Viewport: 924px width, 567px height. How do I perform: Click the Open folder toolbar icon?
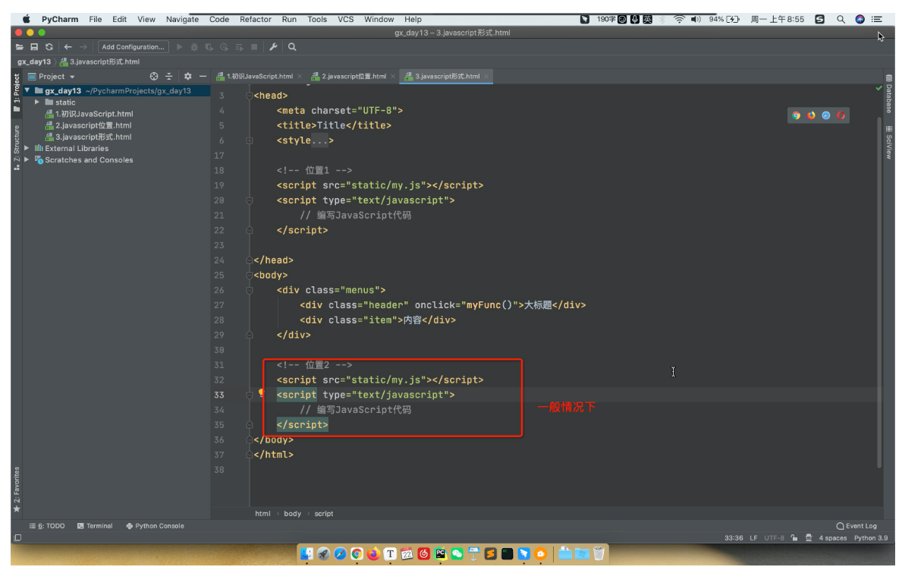pos(20,47)
